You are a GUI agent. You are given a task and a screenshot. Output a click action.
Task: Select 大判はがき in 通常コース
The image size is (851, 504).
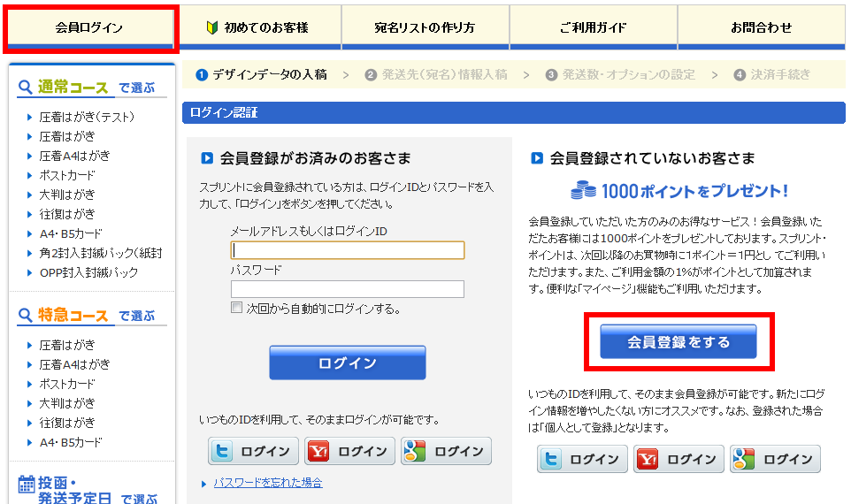coord(66,195)
